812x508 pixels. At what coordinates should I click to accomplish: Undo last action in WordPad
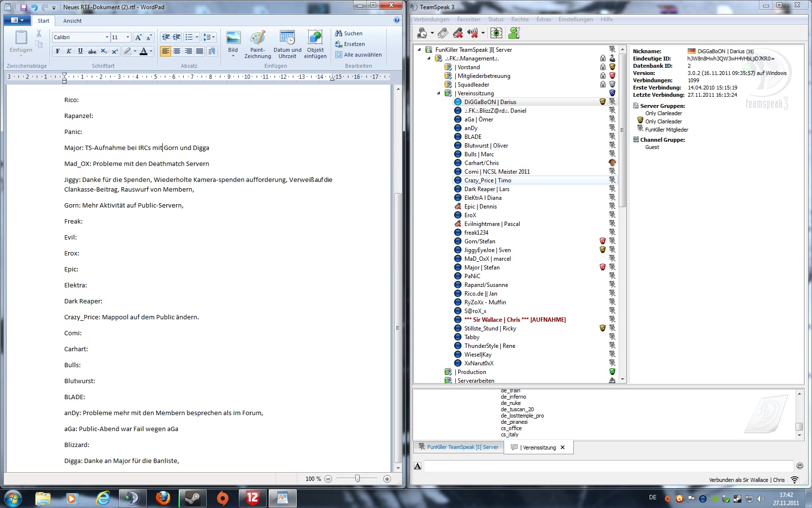coord(34,7)
